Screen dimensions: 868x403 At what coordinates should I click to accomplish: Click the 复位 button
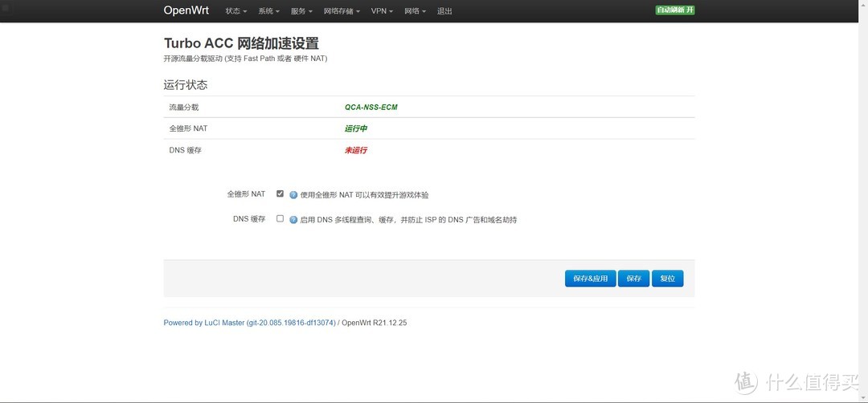[x=668, y=278]
